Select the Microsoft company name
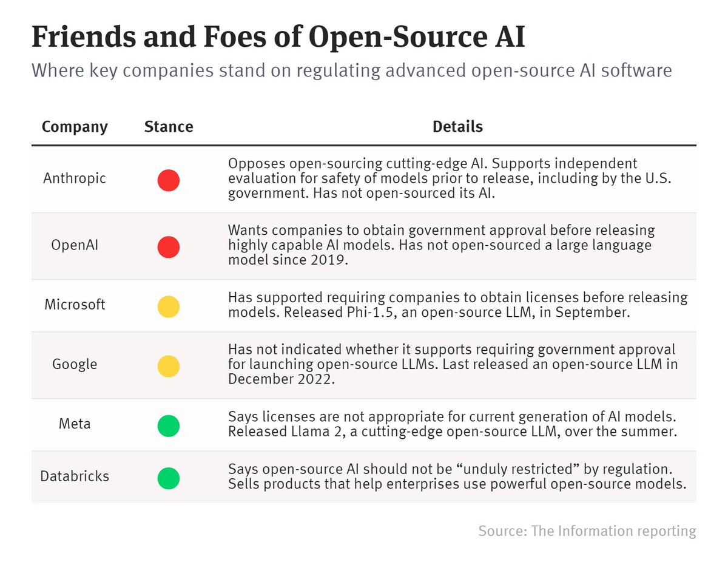The width and height of the screenshot is (728, 565). (75, 305)
